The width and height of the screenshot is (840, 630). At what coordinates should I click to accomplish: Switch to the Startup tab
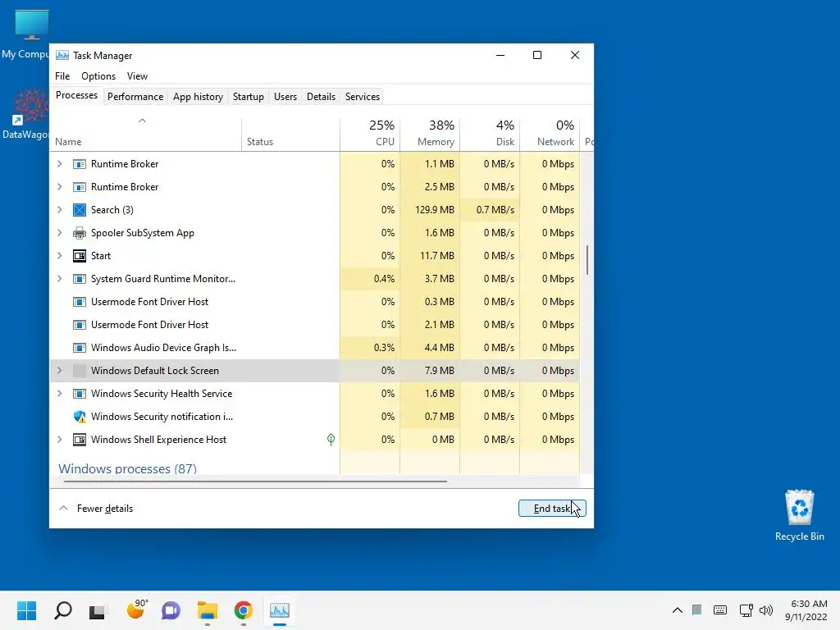tap(248, 97)
